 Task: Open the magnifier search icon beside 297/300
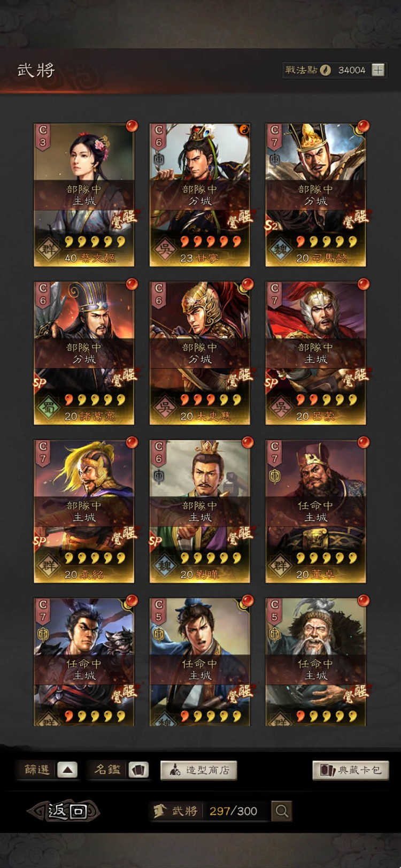[x=282, y=811]
